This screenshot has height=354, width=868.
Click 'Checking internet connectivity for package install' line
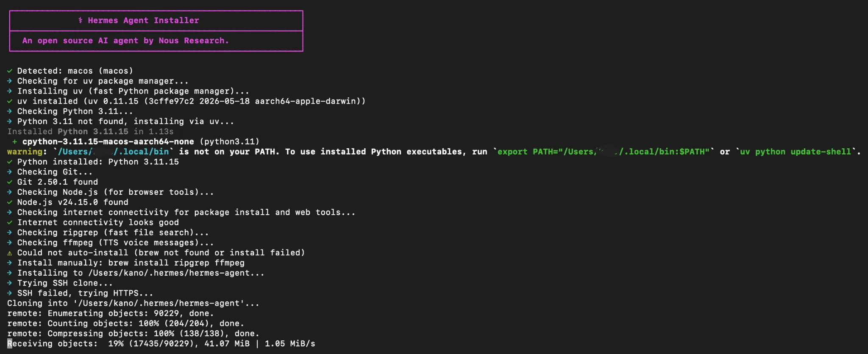[x=181, y=213]
